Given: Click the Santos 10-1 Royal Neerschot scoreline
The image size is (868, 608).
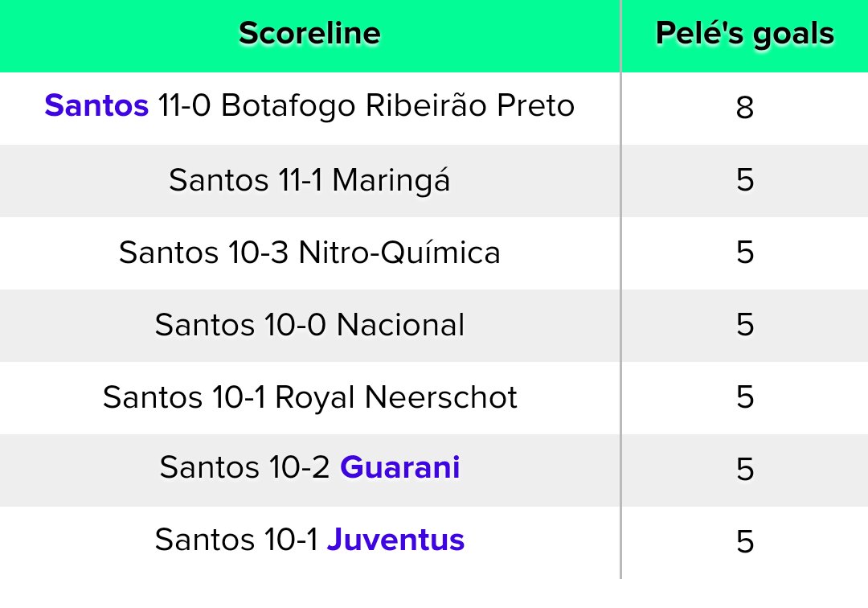Looking at the screenshot, I should point(309,397).
